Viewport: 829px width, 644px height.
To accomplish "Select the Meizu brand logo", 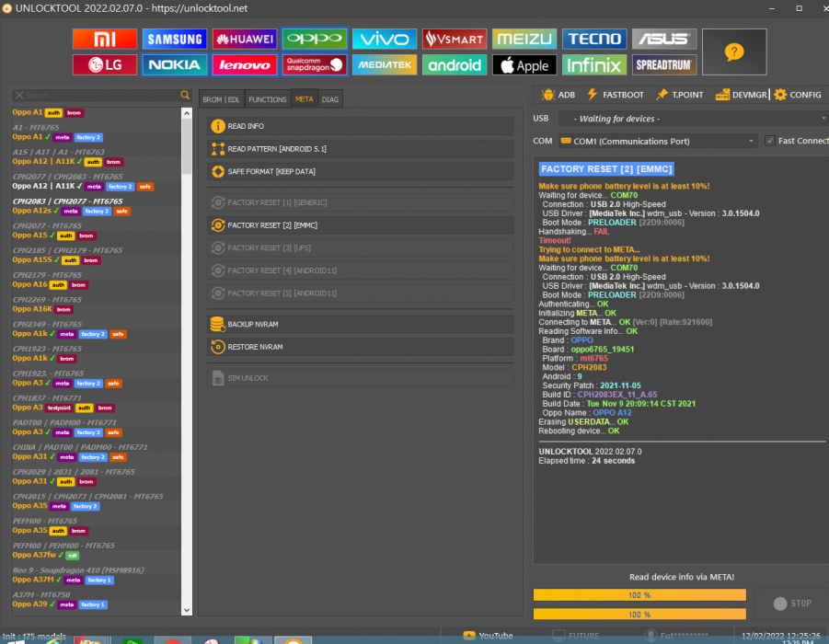I will pos(524,40).
